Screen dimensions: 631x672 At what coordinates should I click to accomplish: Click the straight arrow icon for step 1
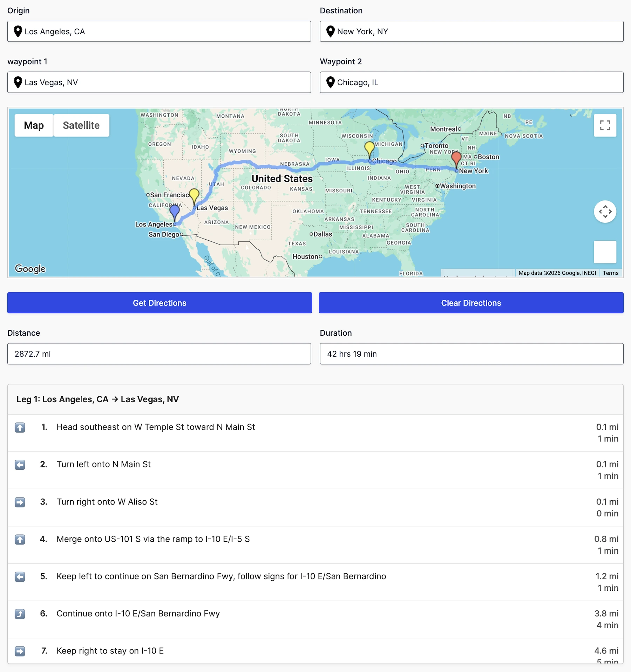click(x=20, y=427)
